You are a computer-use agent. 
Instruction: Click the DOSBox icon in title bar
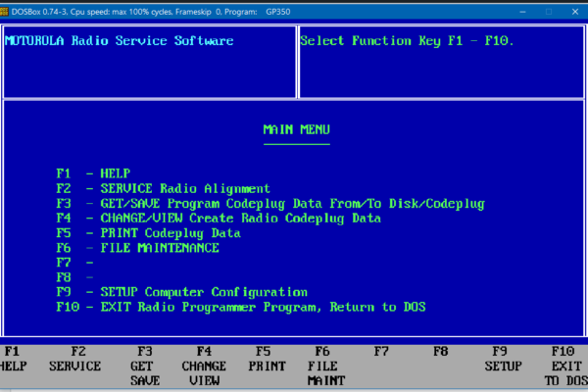3,12
